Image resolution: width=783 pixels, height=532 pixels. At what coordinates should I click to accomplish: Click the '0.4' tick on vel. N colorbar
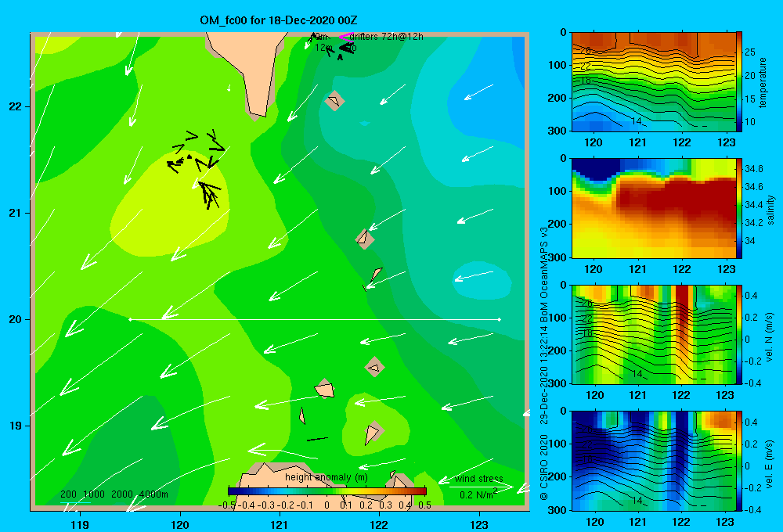(751, 296)
